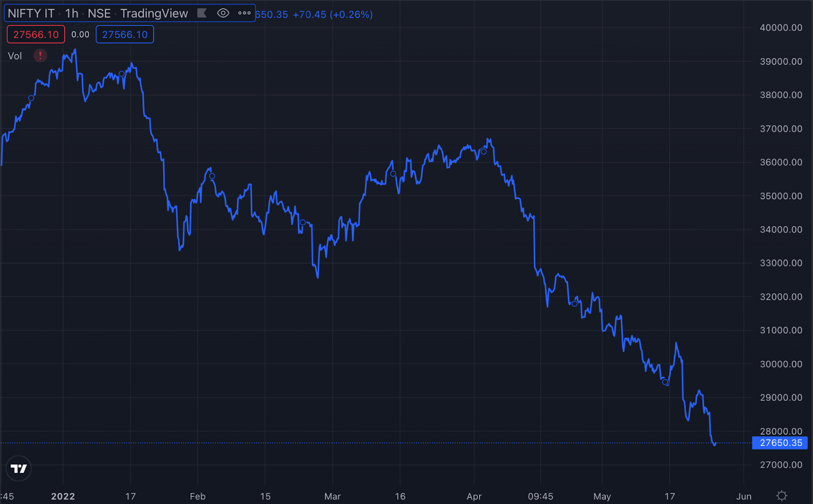813x504 pixels.
Task: Click the Apr label on the time axis
Action: 474,496
